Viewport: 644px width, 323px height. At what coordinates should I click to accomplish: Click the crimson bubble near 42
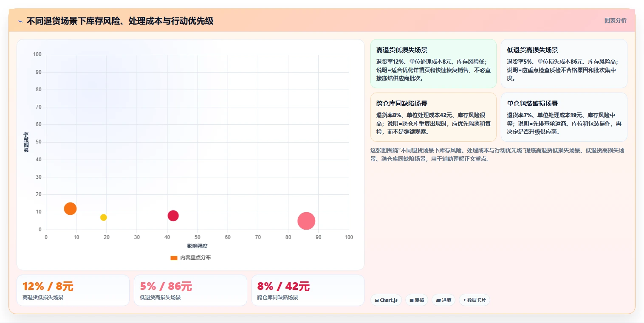click(173, 216)
